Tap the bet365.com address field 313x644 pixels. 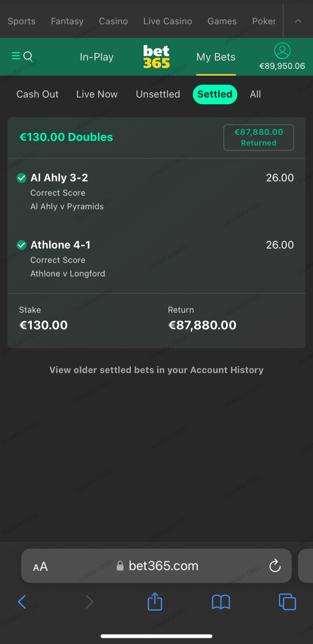(163, 566)
